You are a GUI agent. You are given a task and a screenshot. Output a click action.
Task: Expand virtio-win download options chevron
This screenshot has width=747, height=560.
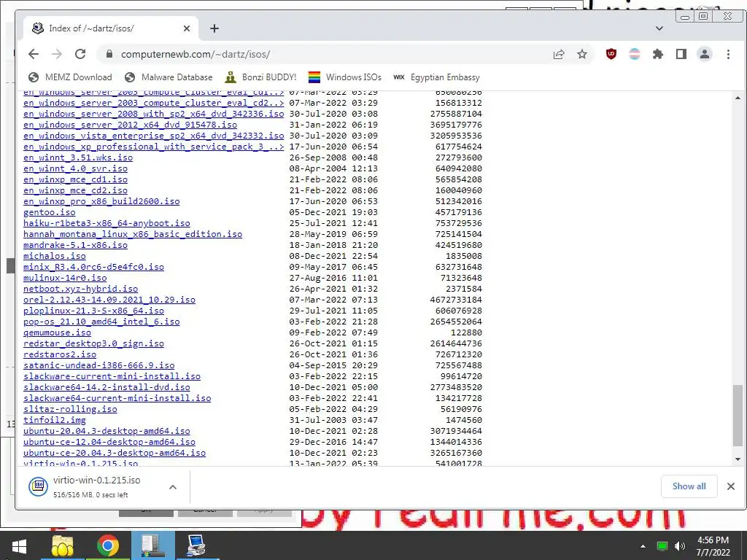(173, 487)
